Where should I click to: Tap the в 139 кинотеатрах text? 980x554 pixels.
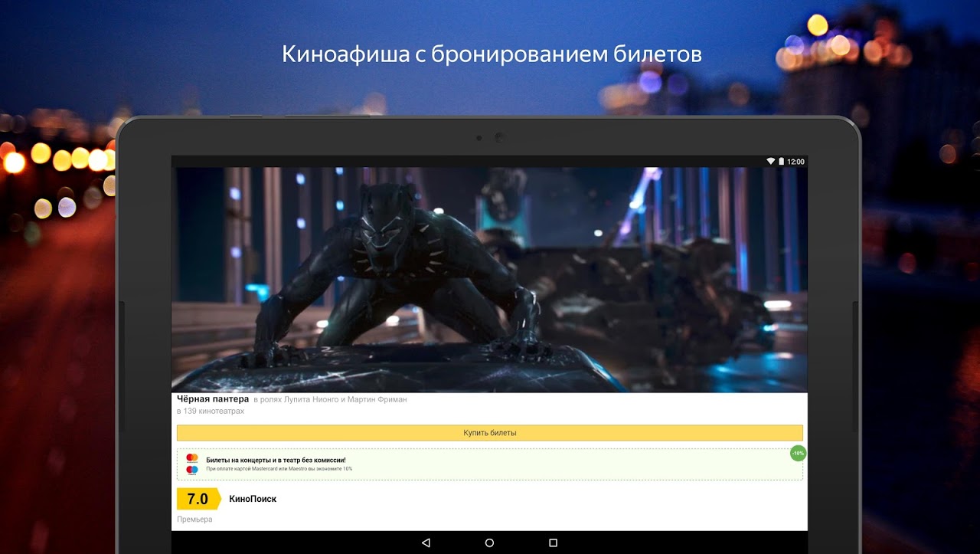211,411
